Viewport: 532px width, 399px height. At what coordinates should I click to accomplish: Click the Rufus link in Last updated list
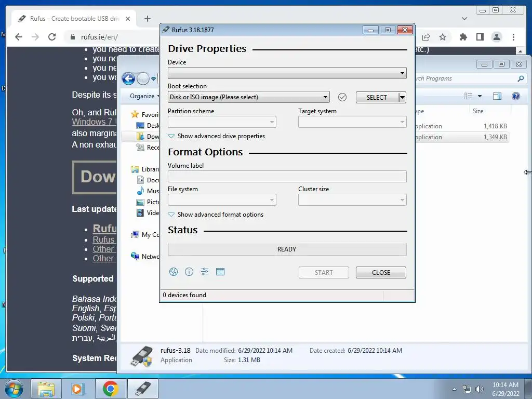[x=105, y=229]
